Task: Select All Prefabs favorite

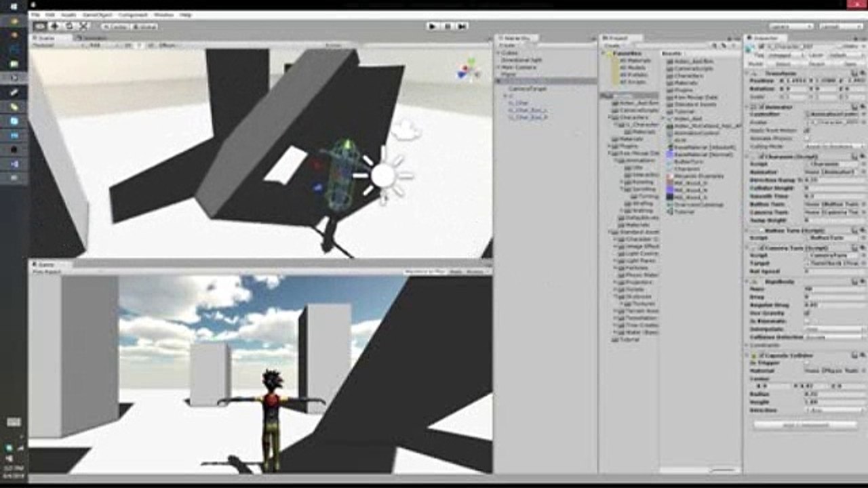Action: [x=633, y=75]
